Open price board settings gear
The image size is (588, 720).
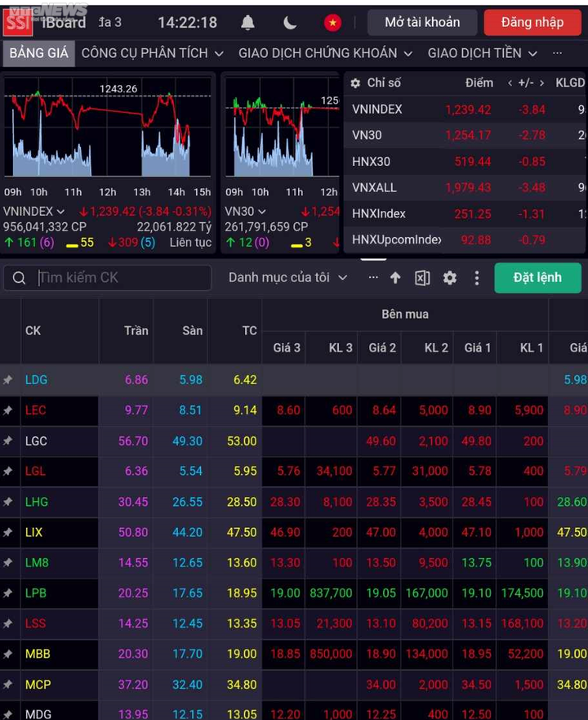[x=449, y=278]
